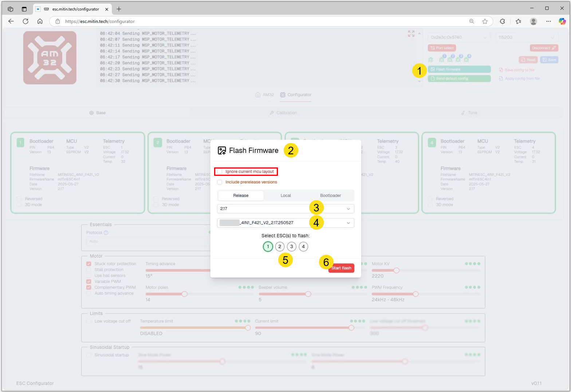
Task: Open a new tab with the plus icon
Action: point(119,9)
